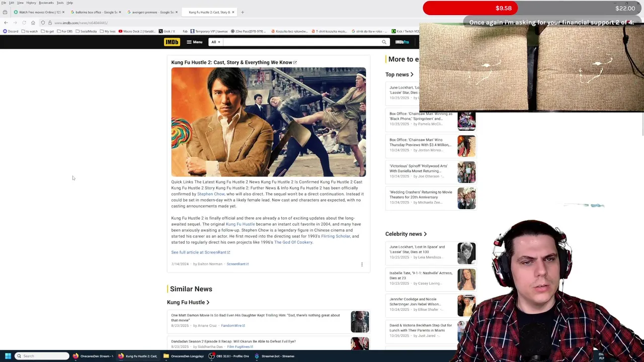Click the magnifier search icon in IMDb bar
The width and height of the screenshot is (644, 362).
pyautogui.click(x=384, y=42)
